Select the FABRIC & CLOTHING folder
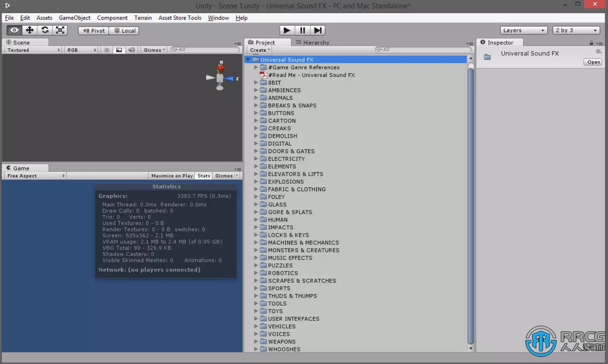Viewport: 608px width, 364px height. click(297, 189)
